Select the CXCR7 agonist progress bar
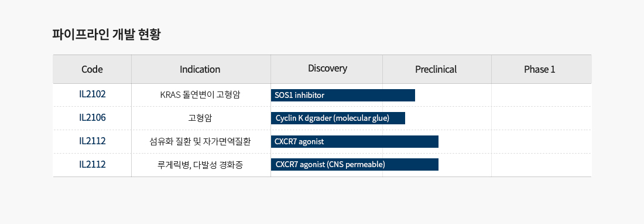Viewport: 644px width, 224px height. point(355,142)
